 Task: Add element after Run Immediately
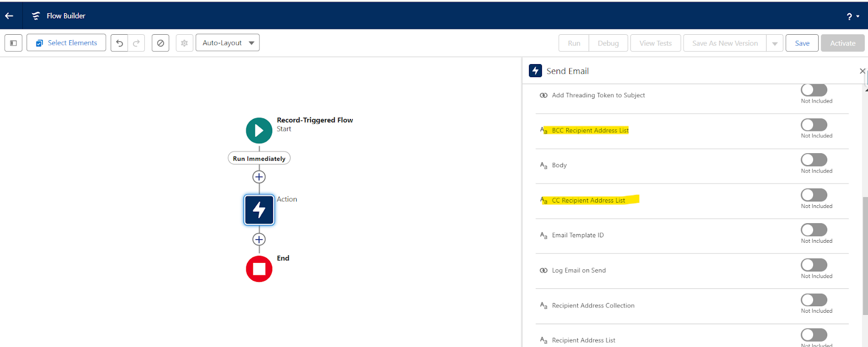coord(259,177)
